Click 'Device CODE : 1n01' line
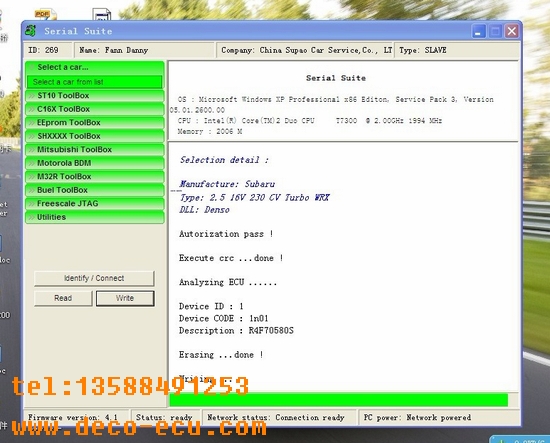Image resolution: width=550 pixels, height=443 pixels. (224, 318)
